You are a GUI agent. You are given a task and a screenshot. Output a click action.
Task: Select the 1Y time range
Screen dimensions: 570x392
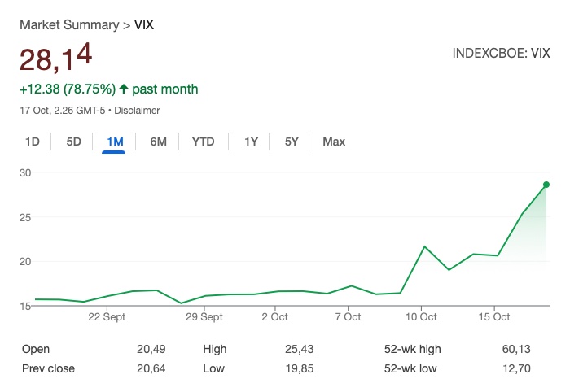click(251, 142)
